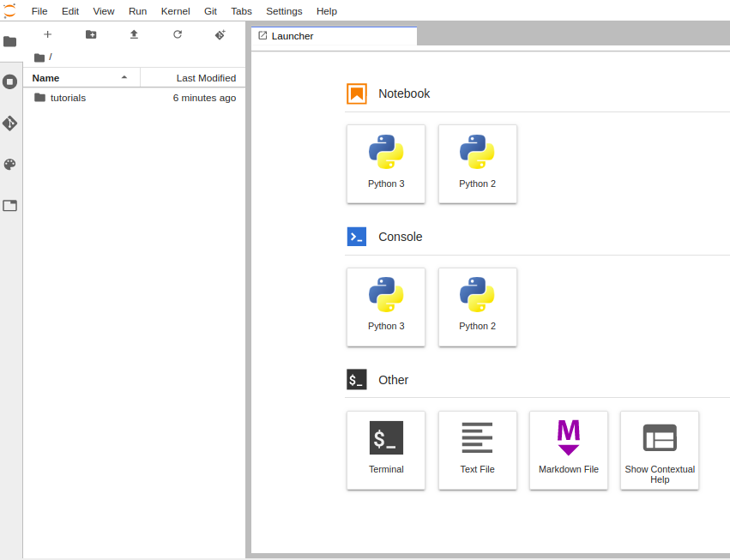Open the Git menu
The height and width of the screenshot is (560, 730).
point(210,11)
